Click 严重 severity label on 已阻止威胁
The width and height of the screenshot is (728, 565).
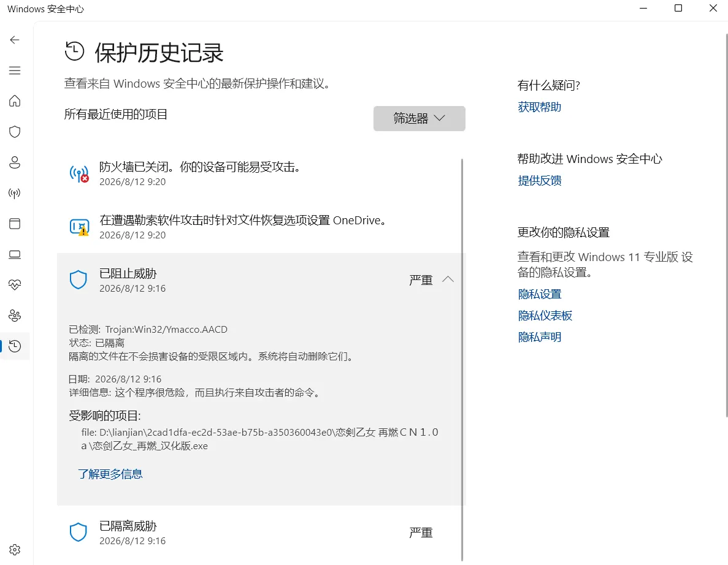(421, 279)
